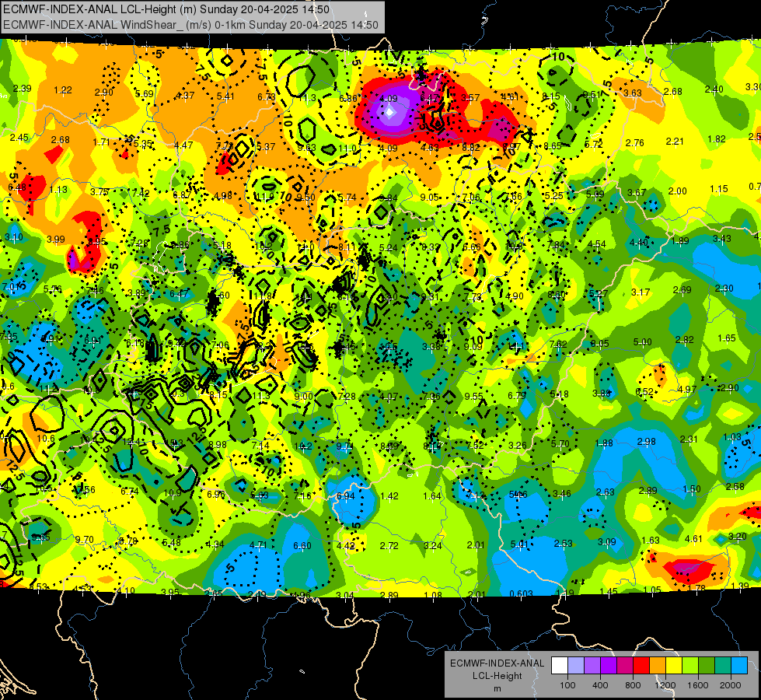Click the legend unit label 'm'
Image resolution: width=761 pixels, height=700 pixels.
tap(497, 688)
